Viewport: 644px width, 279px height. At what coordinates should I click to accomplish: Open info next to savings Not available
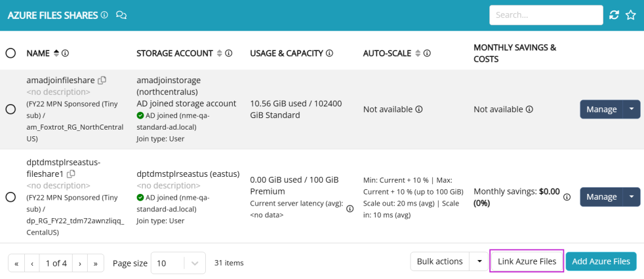point(529,109)
